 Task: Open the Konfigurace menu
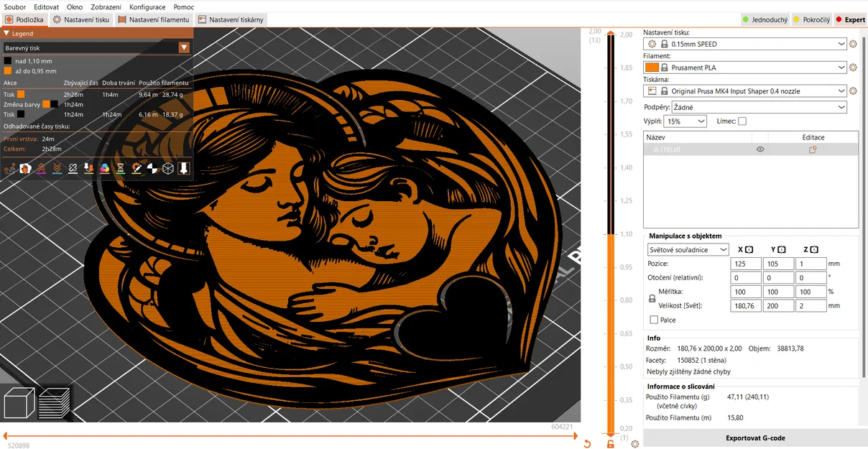[147, 6]
